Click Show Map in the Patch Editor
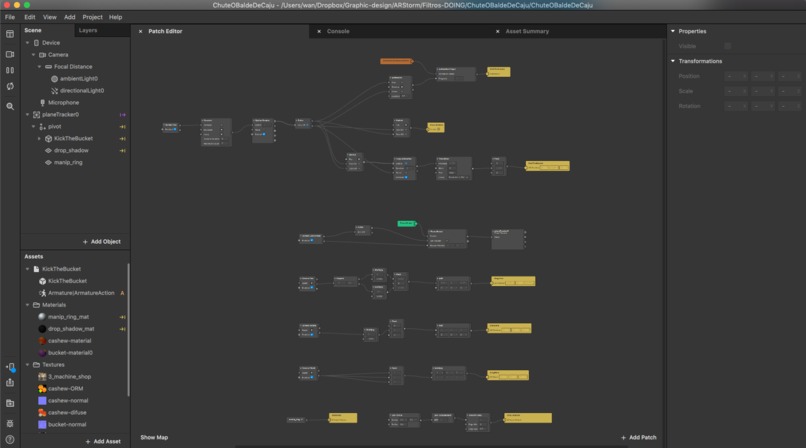The width and height of the screenshot is (806, 448). coord(154,438)
